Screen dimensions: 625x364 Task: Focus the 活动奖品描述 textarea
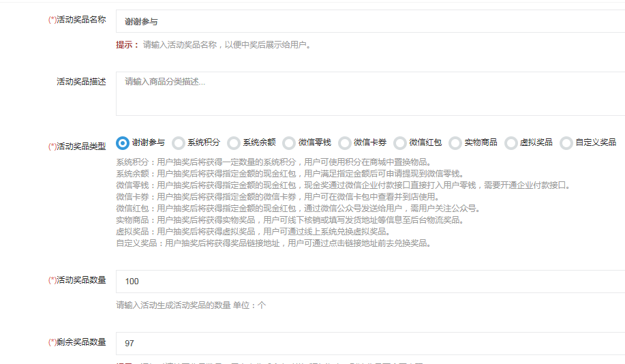pyautogui.click(x=370, y=93)
